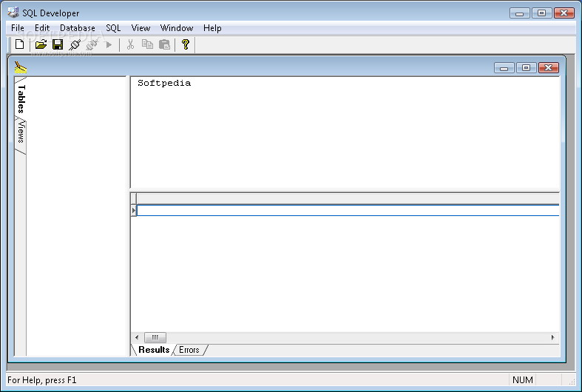Select the empty results grid cell

pyautogui.click(x=348, y=211)
